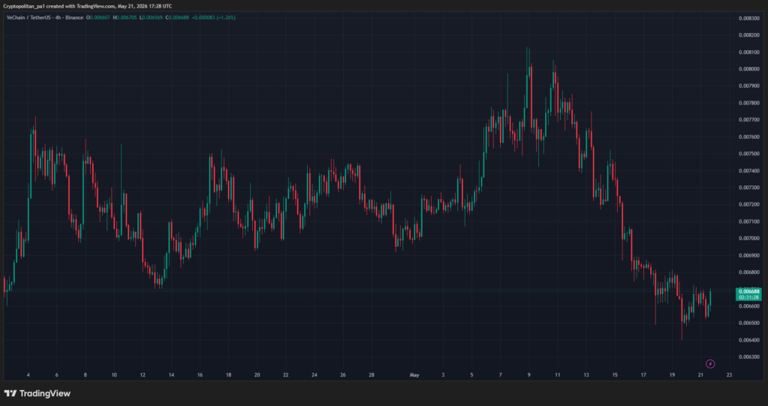Click price axis label 0.007000
Screen dimensions: 768x406
[x=748, y=239]
